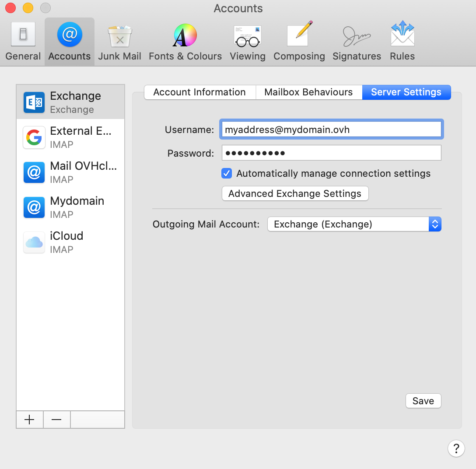Open the Composing preferences pane

[x=299, y=42]
